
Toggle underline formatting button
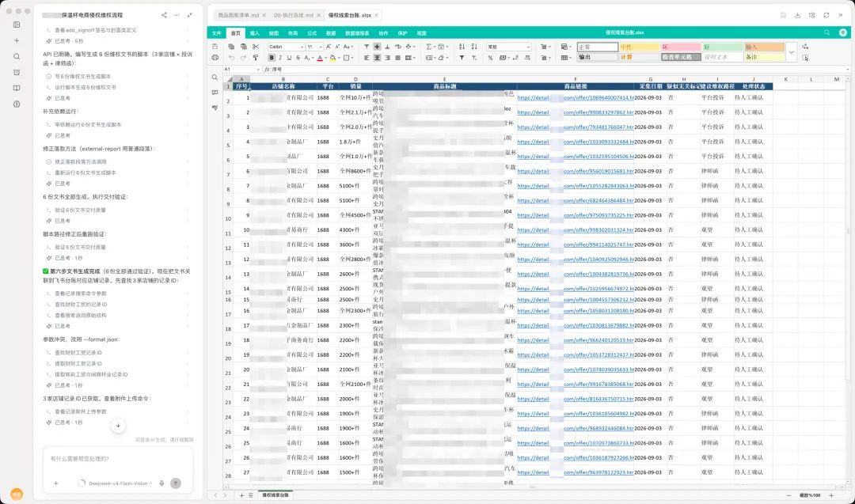(289, 58)
